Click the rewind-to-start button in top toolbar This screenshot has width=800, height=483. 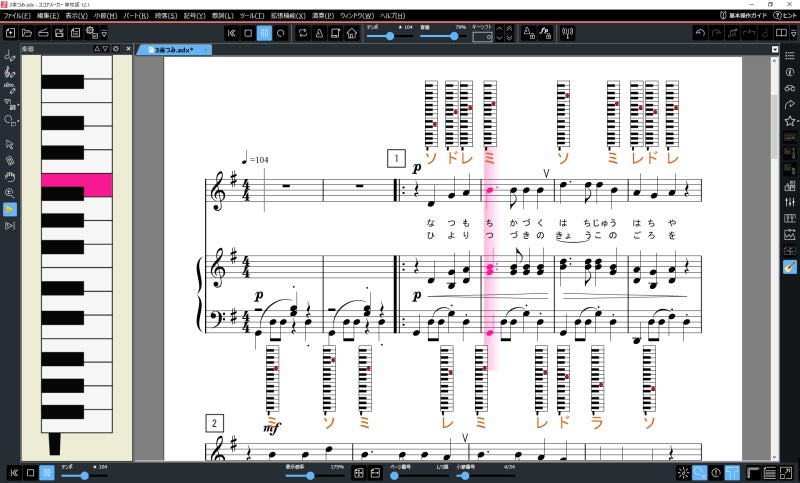point(232,33)
